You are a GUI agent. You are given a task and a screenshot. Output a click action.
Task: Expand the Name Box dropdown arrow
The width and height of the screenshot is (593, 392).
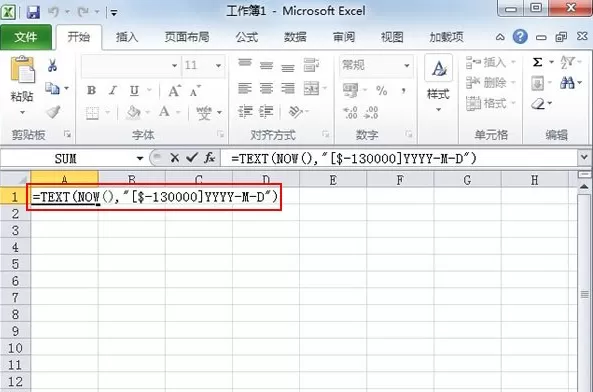[140, 158]
